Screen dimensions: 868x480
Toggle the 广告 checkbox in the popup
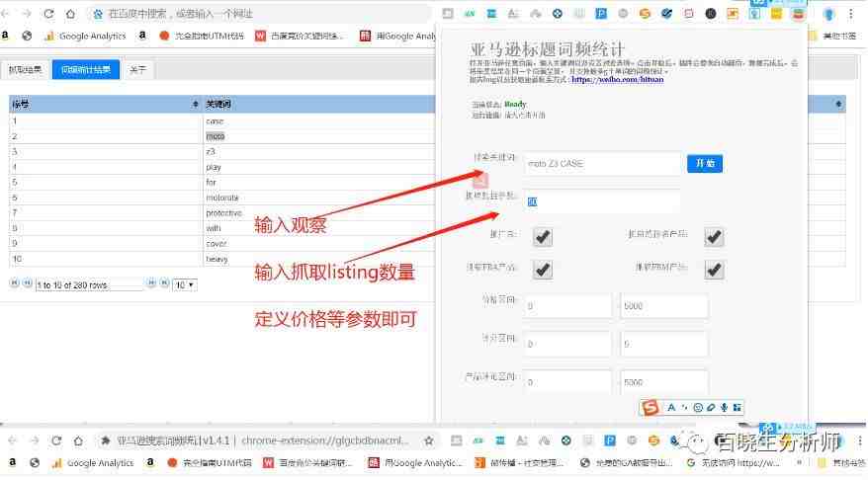[x=543, y=237]
